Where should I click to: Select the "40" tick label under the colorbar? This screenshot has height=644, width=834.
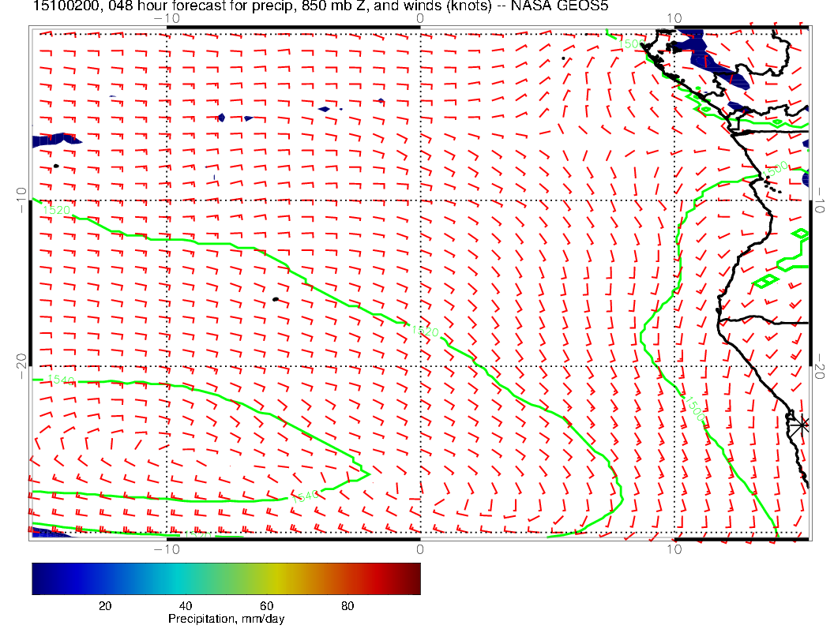click(x=186, y=606)
